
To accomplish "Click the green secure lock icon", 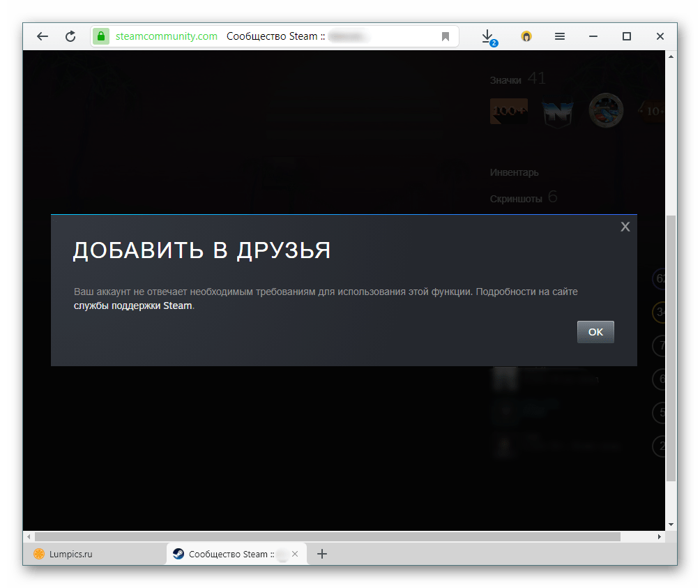I will tap(101, 36).
